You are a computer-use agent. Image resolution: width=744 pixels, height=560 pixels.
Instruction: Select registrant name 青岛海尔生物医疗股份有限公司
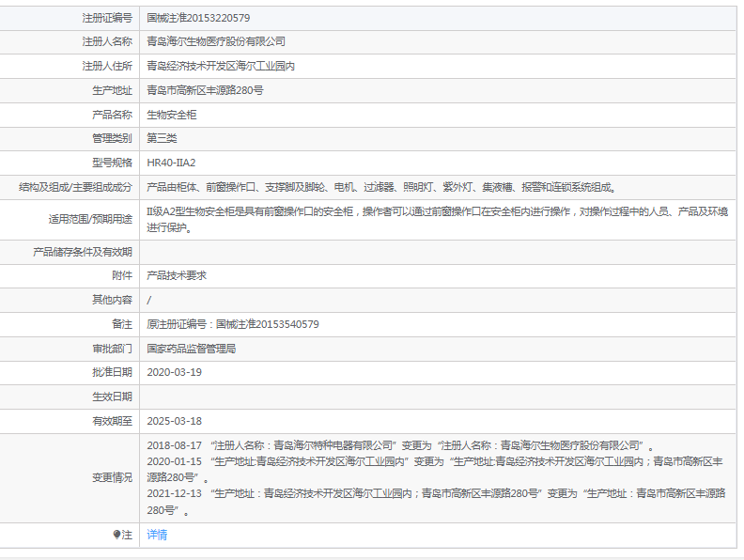pos(216,41)
